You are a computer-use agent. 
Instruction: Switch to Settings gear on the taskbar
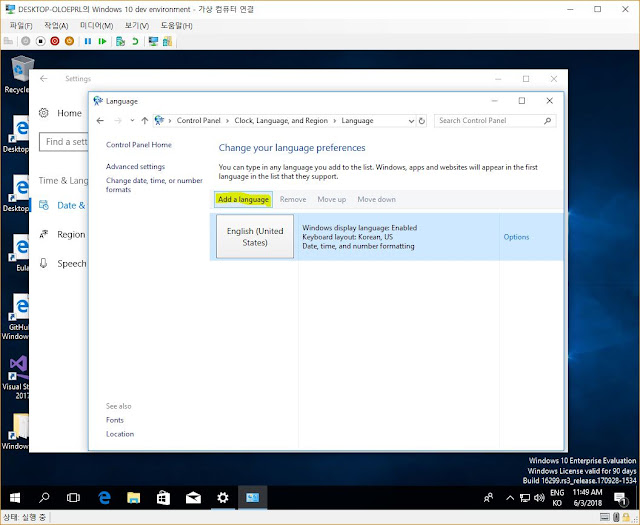[x=223, y=498]
